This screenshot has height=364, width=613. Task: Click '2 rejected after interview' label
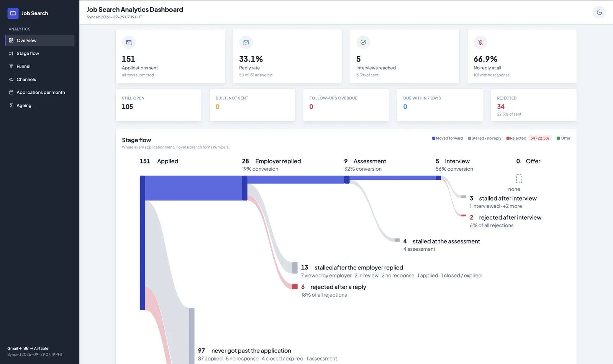pos(506,218)
